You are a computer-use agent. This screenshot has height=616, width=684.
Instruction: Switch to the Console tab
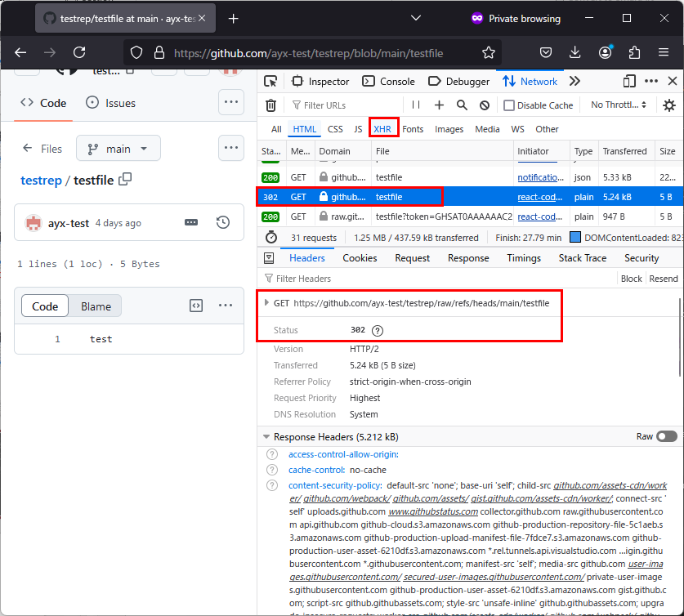389,82
